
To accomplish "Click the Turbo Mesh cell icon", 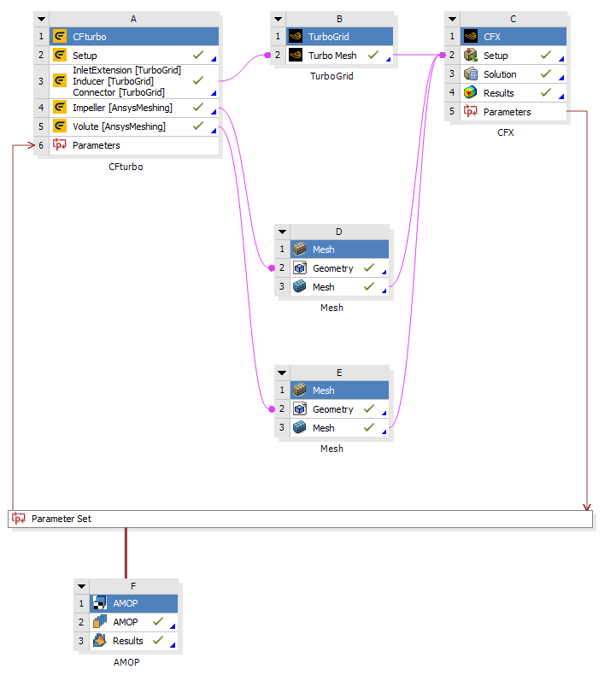I will pyautogui.click(x=296, y=56).
